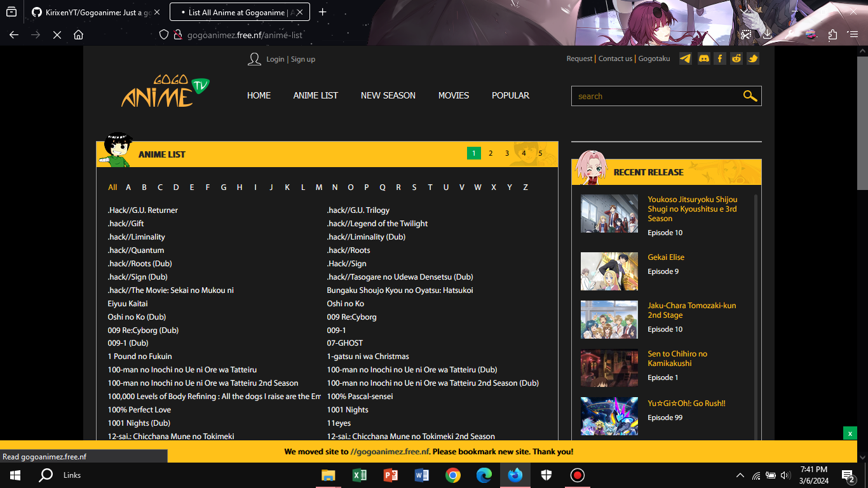The width and height of the screenshot is (868, 488).
Task: Open Google Chrome from the taskbar
Action: tap(452, 475)
